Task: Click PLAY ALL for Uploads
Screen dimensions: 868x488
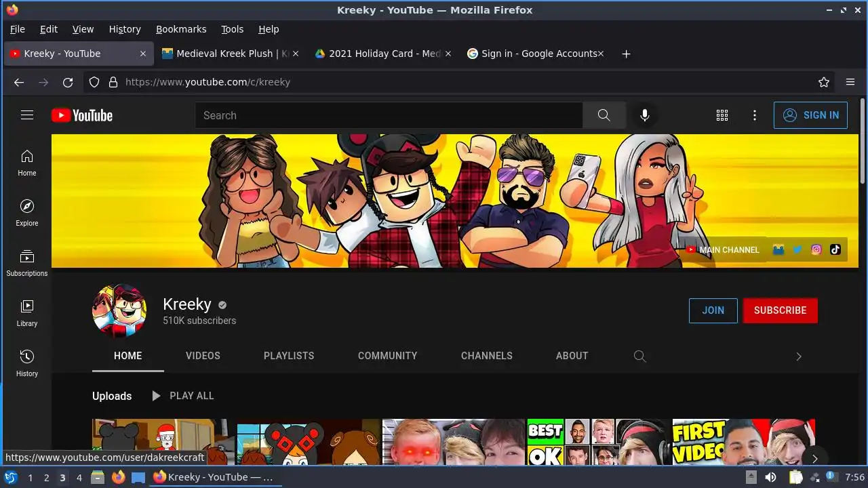Action: (182, 396)
